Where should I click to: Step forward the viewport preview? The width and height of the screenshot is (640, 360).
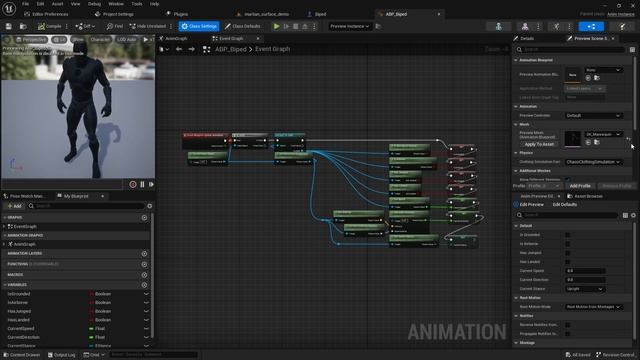pos(151,184)
